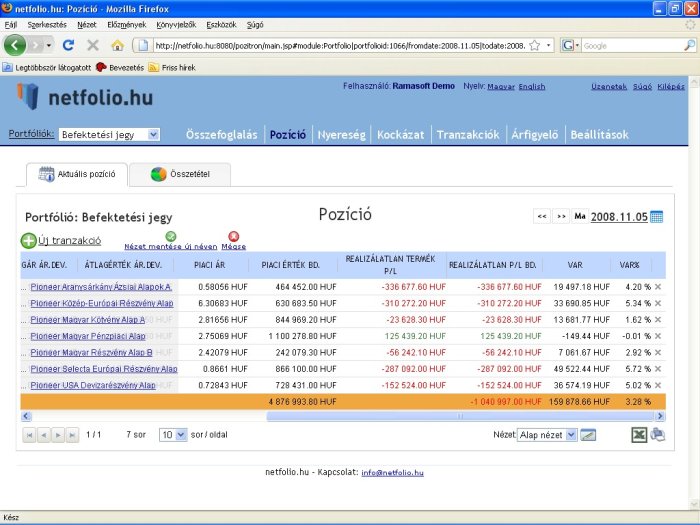Reload the page with the refresh icon
This screenshot has height=525, width=700.
(x=68, y=45)
